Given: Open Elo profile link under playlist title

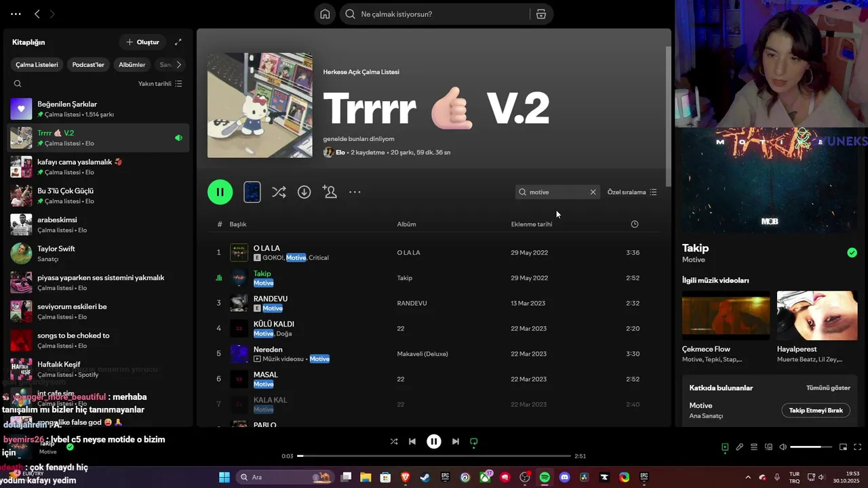Looking at the screenshot, I should (340, 152).
